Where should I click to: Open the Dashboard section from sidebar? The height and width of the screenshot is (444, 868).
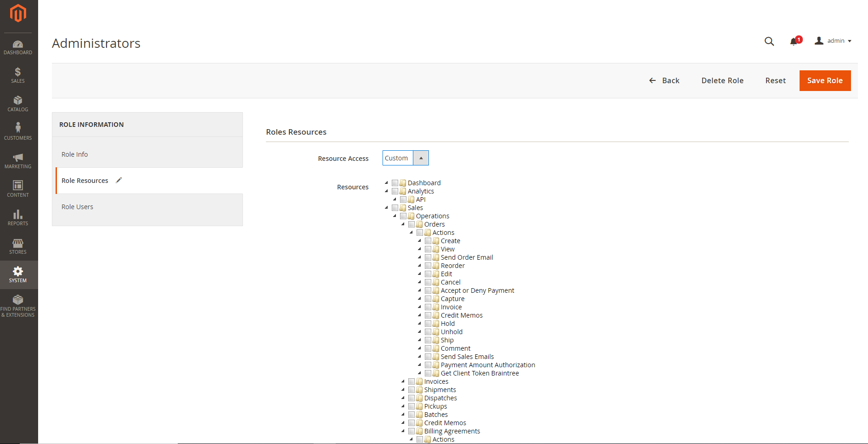[18, 47]
